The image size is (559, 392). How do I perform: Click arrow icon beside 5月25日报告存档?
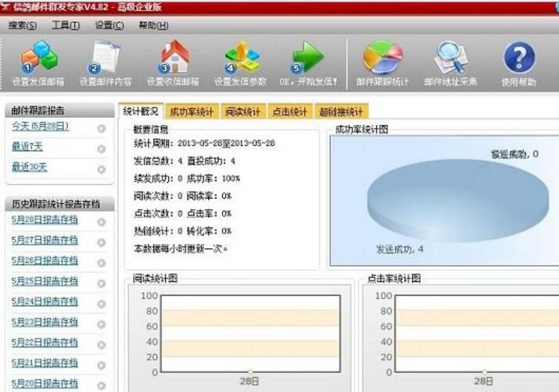tap(102, 283)
